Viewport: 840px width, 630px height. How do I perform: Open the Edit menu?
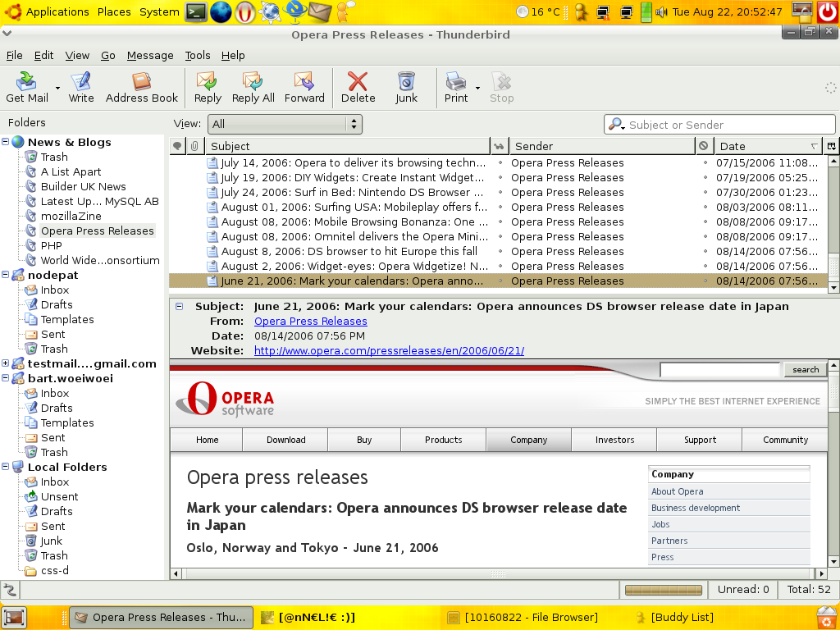(44, 55)
